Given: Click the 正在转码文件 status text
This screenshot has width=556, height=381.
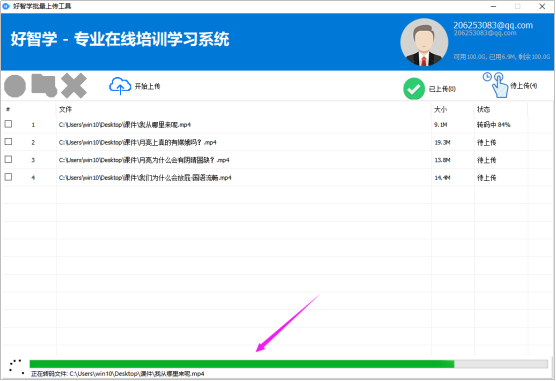Looking at the screenshot, I should pos(118,374).
